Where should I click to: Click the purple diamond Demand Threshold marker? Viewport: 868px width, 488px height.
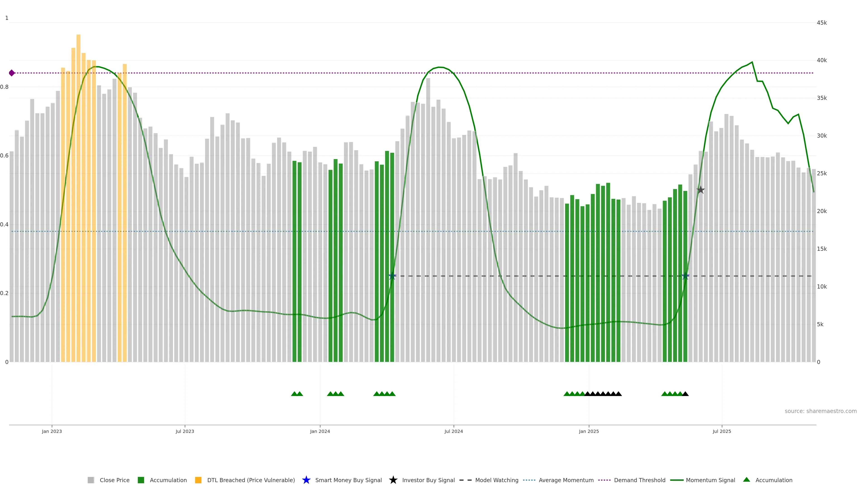point(12,73)
